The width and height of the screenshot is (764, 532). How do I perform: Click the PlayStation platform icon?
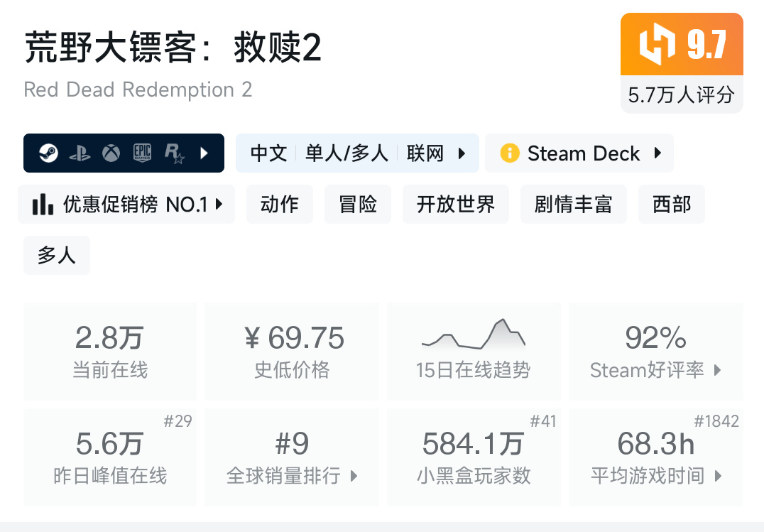(80, 153)
